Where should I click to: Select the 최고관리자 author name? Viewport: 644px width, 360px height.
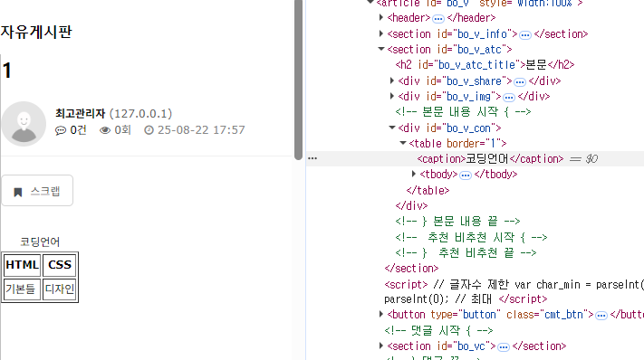pos(81,113)
